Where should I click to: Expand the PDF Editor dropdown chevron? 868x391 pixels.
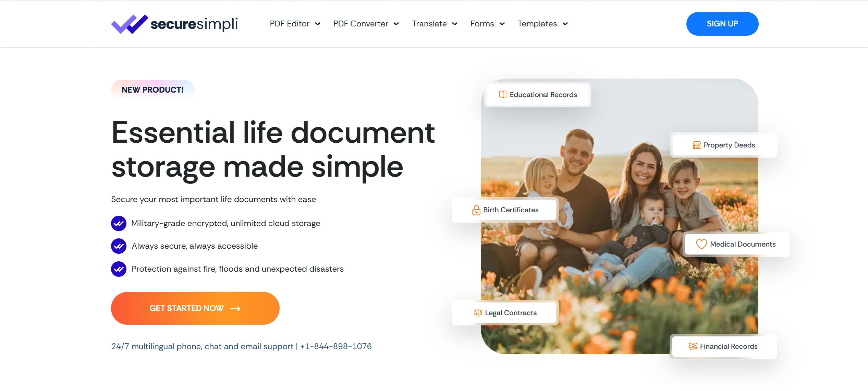pos(318,24)
